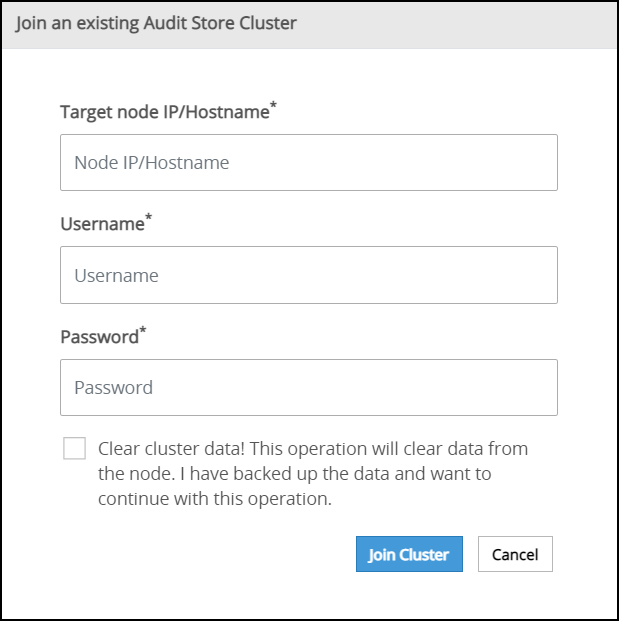Click the dialog title 'Join an existing Audit Store Cluster'
This screenshot has width=619, height=621.
(156, 22)
